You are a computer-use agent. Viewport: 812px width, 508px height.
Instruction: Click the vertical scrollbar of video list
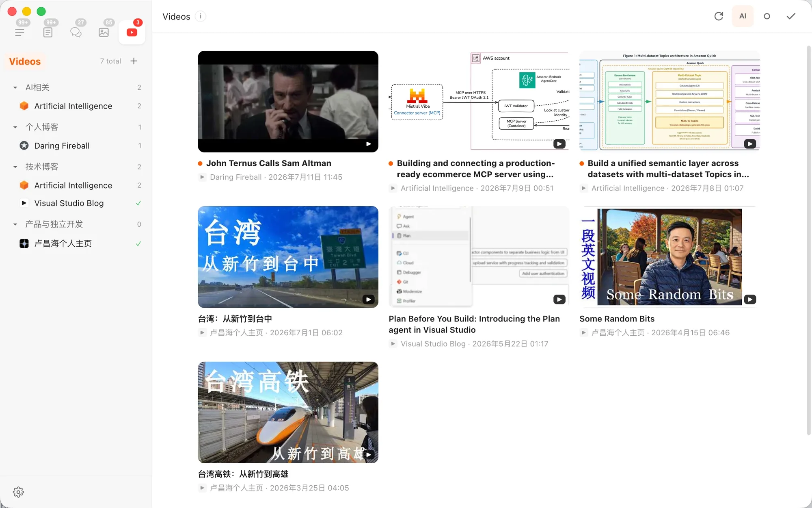point(808,240)
